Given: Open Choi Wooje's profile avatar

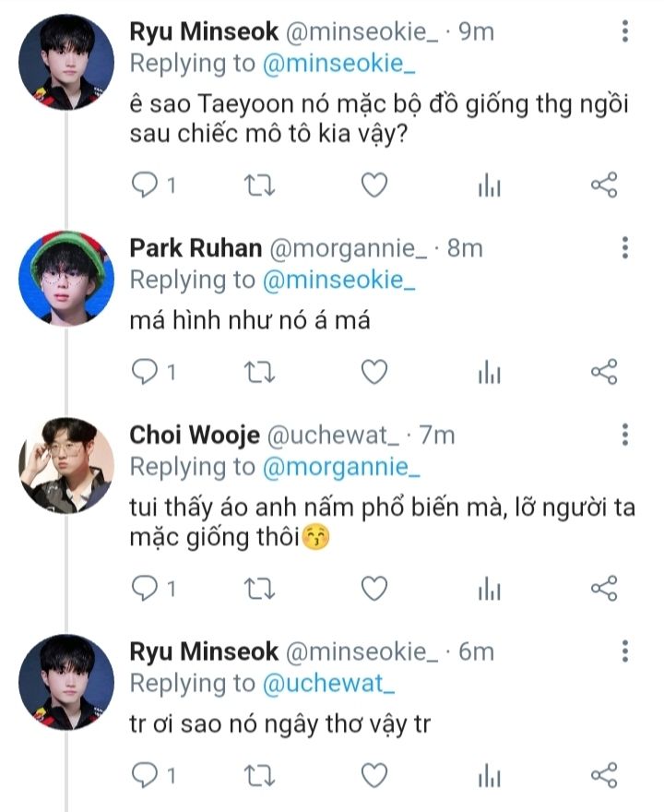Looking at the screenshot, I should [66, 462].
